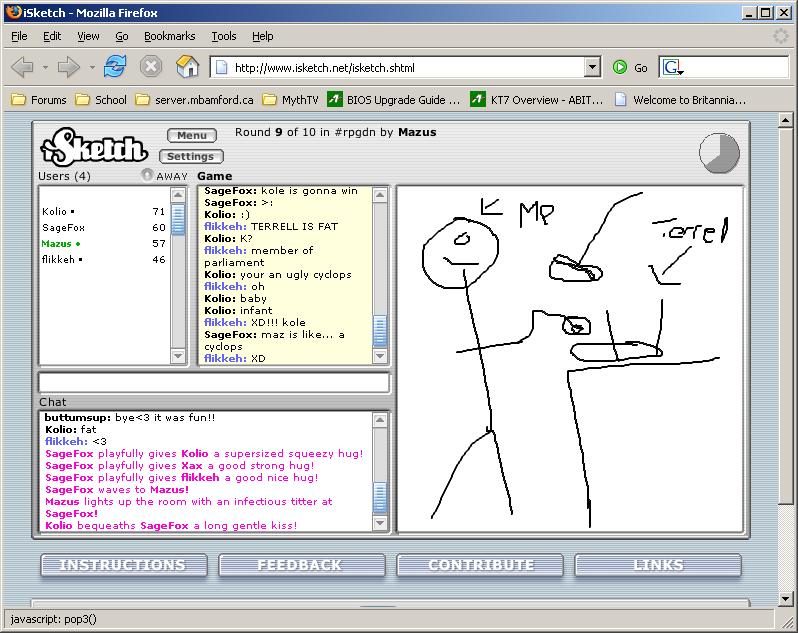Viewport: 798px width, 633px height.
Task: Open the search engine selector dropdown
Action: point(673,67)
